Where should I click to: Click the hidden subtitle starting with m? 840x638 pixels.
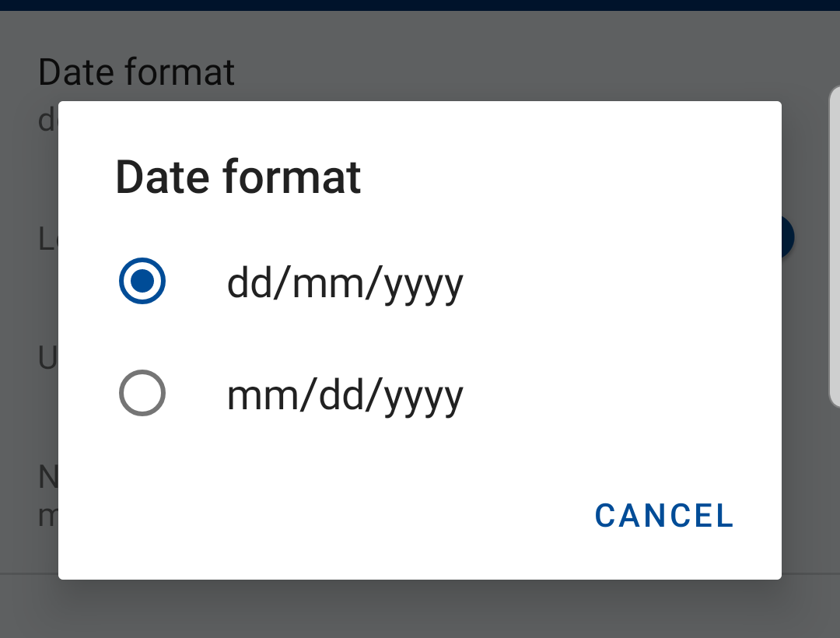47,515
